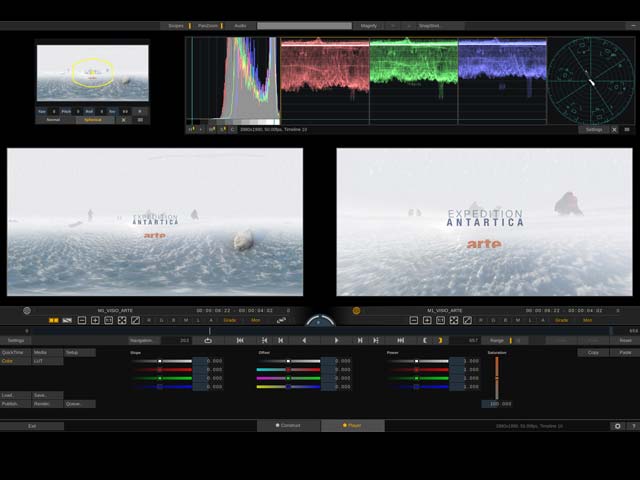The image size is (640, 480).
Task: Activate left viewer circle indicator
Action: click(27, 311)
